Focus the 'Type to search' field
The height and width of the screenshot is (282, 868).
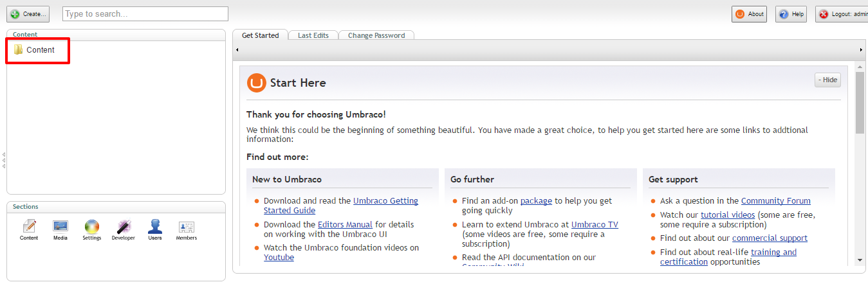[x=145, y=14]
